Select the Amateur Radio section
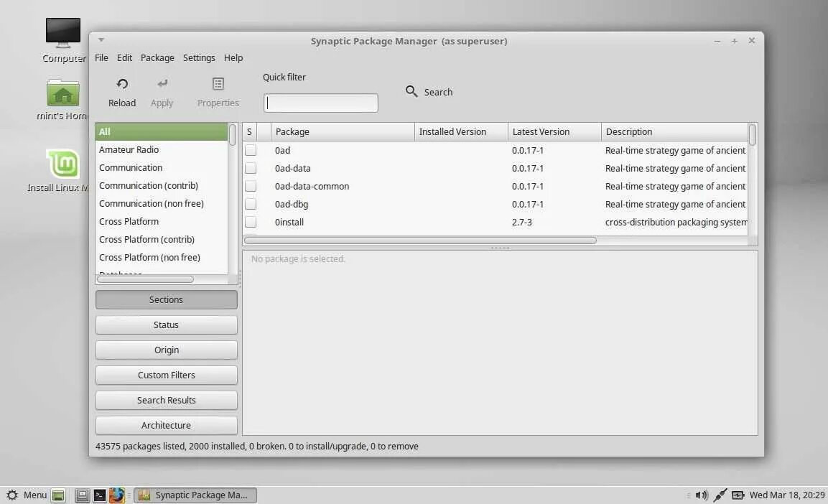Viewport: 828px width, 504px height. pyautogui.click(x=162, y=150)
